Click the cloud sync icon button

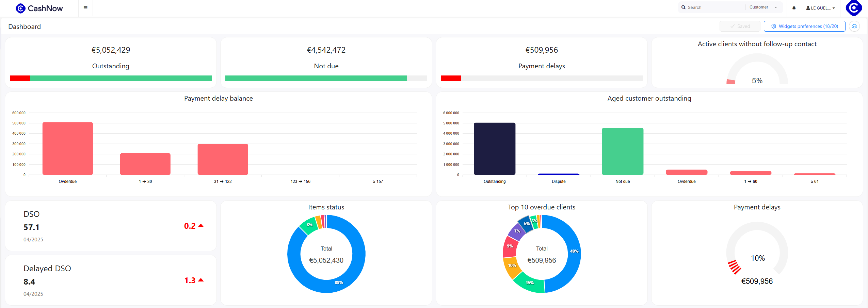[854, 26]
